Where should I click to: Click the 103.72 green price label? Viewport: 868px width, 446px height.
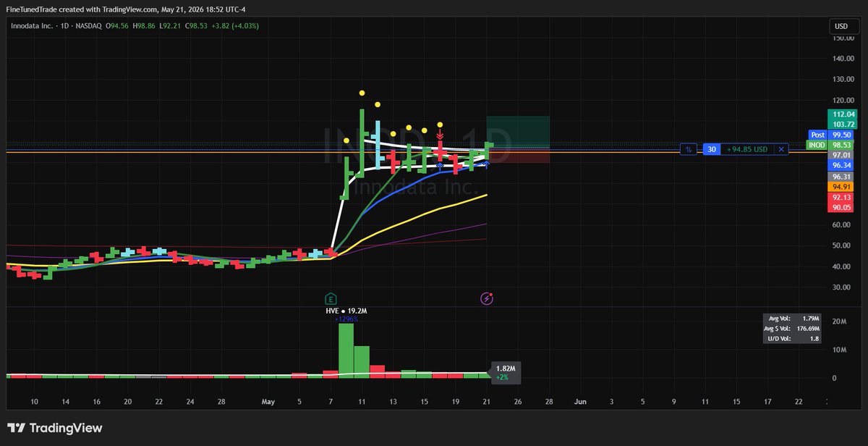coord(844,125)
